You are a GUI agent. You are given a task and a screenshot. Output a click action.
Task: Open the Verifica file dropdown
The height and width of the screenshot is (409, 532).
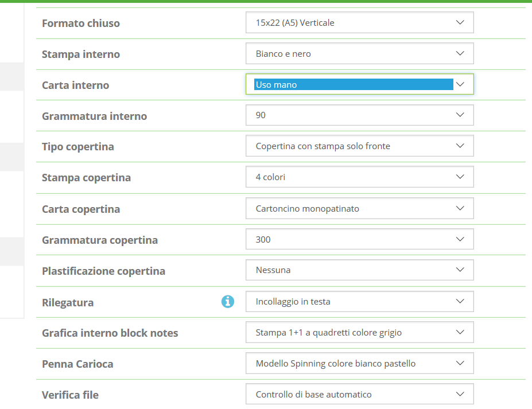point(359,395)
